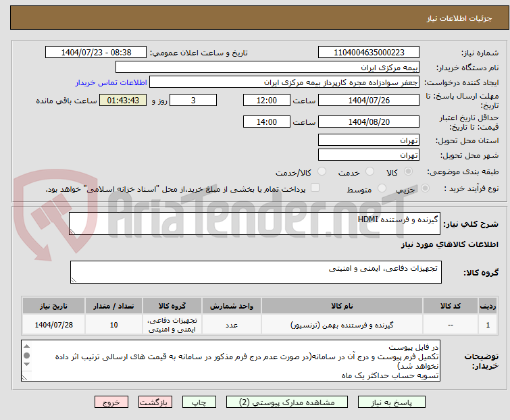The width and height of the screenshot is (510, 420).
Task: Click the بیمه مرکزی ایران buyer name field
Action: pos(267,68)
